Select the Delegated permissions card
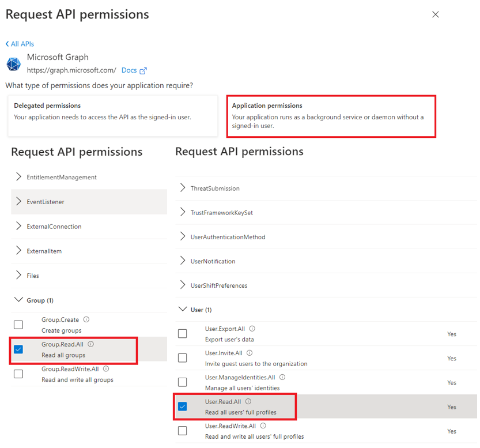Screen dimensions: 480x448 pyautogui.click(x=113, y=116)
